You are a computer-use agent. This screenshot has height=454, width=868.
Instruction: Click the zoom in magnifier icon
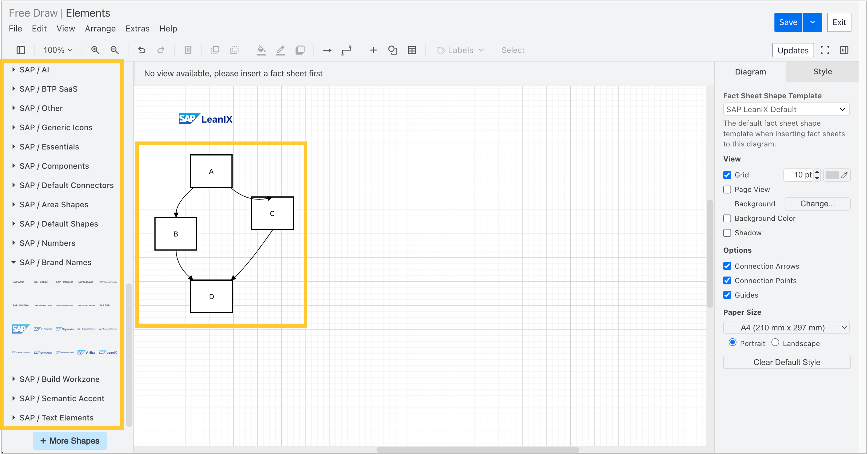click(95, 50)
